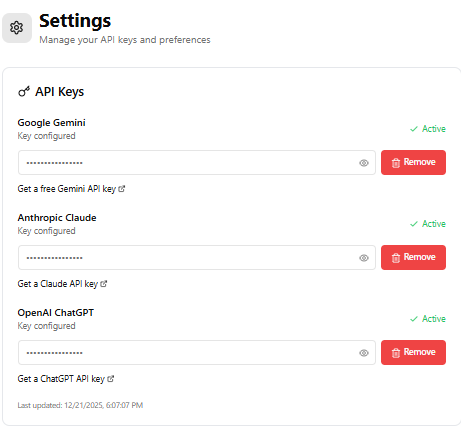Click the Last updated timestamp text
Viewport: 462px width, 427px height.
(80, 405)
